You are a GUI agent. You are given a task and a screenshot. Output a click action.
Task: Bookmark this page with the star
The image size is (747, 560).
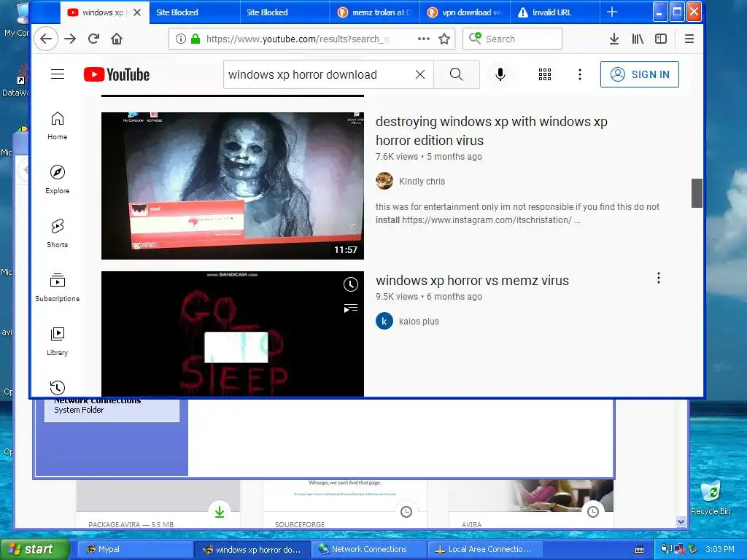tap(444, 39)
